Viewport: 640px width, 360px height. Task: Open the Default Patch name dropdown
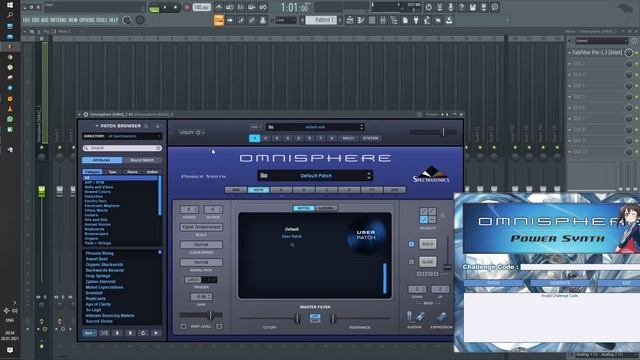(x=315, y=176)
